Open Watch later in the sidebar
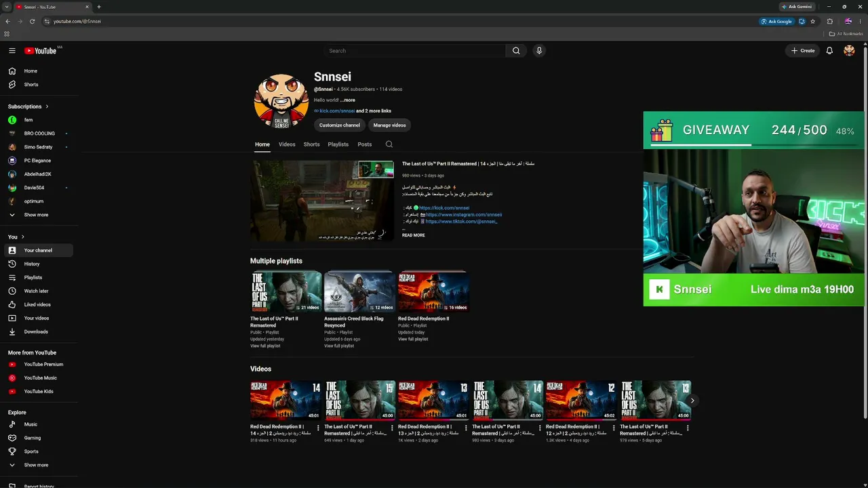This screenshot has height=488, width=868. (39, 291)
